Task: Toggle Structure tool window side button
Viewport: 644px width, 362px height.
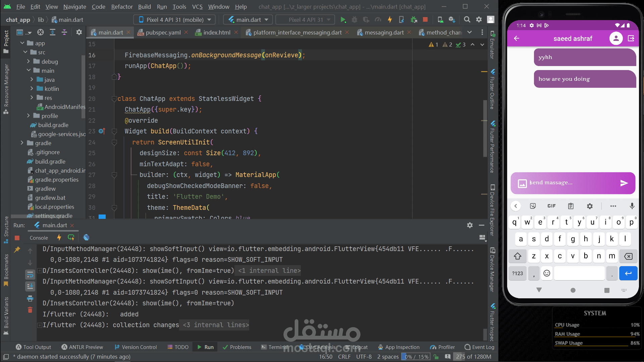Action: click(6, 230)
